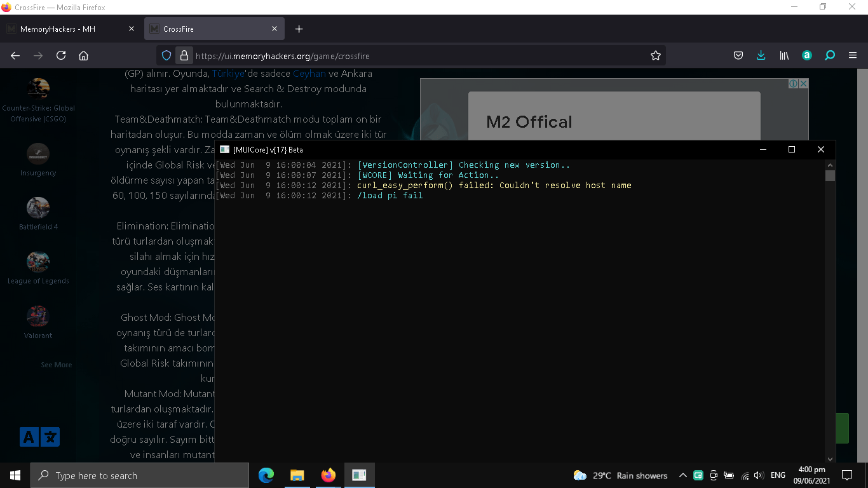Image resolution: width=868 pixels, height=488 pixels.
Task: Open the Firefox home page
Action: pos(83,56)
